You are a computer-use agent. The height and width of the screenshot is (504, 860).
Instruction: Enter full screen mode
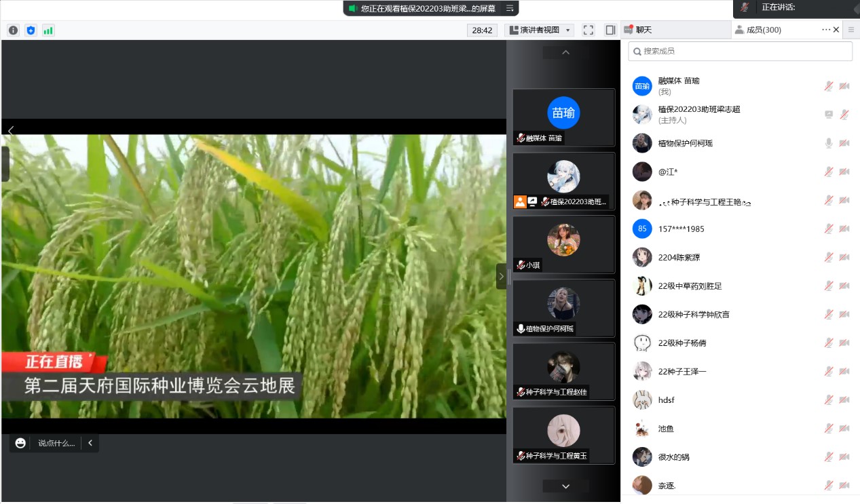[588, 30]
